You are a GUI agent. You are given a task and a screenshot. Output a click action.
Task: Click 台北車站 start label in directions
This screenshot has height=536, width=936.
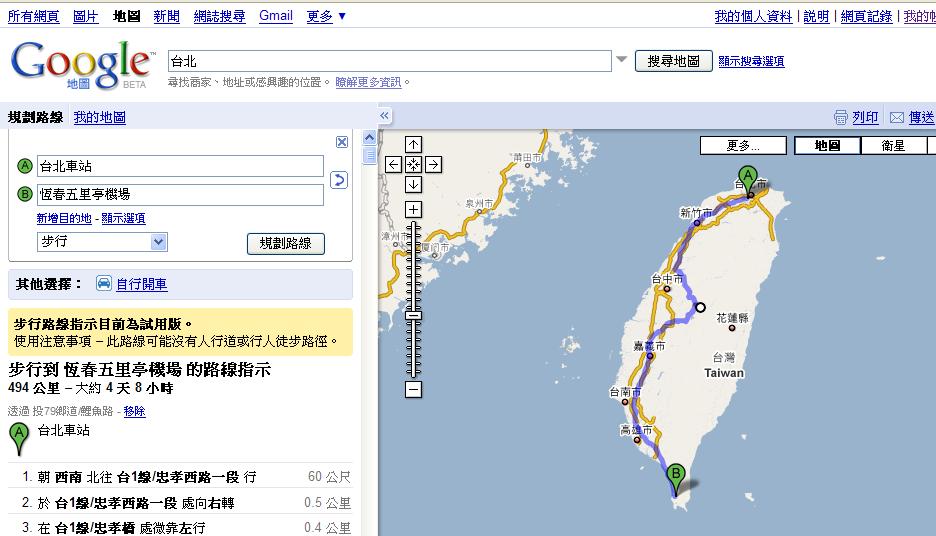(x=64, y=430)
